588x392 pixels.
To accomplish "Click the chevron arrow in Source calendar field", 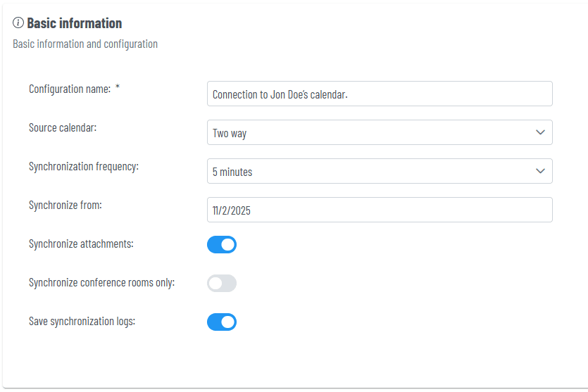I will click(540, 132).
